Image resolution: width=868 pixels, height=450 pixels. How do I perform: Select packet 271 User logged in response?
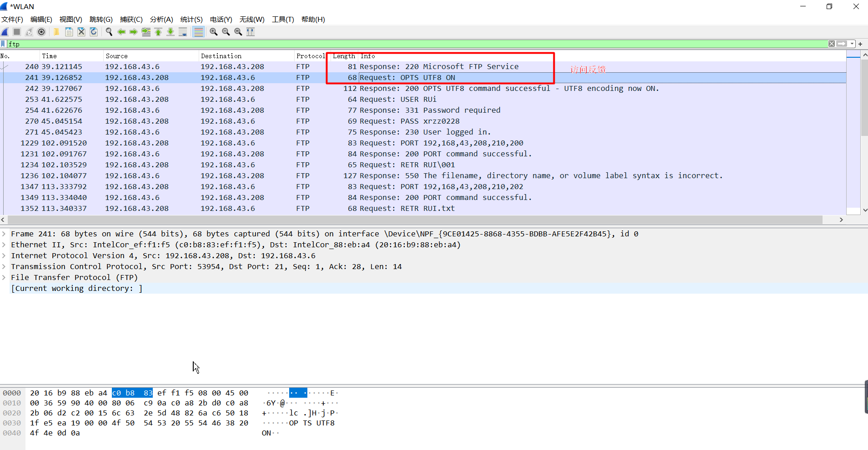[423, 132]
